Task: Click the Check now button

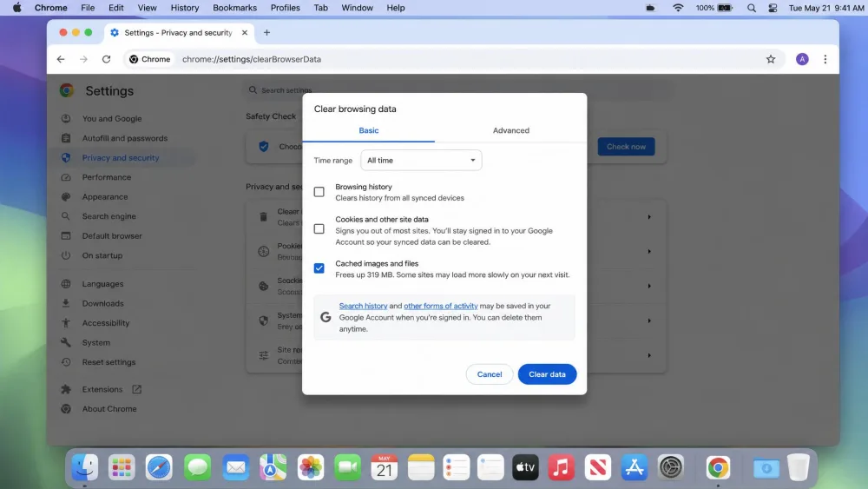Action: click(626, 147)
